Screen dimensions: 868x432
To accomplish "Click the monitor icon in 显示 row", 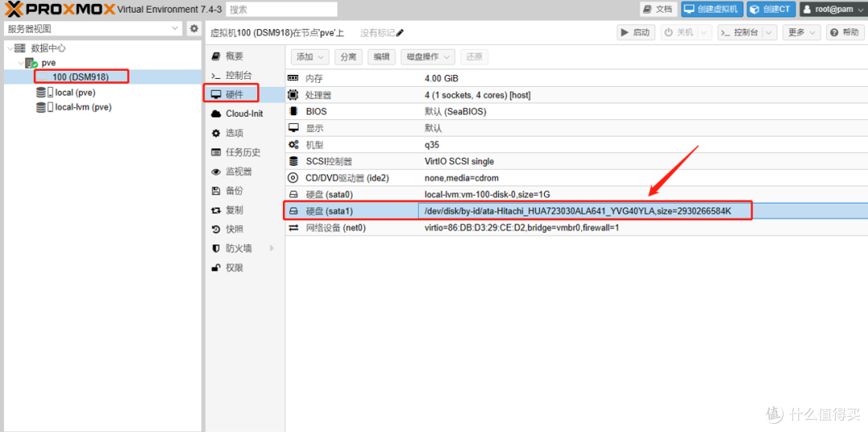I will click(293, 128).
